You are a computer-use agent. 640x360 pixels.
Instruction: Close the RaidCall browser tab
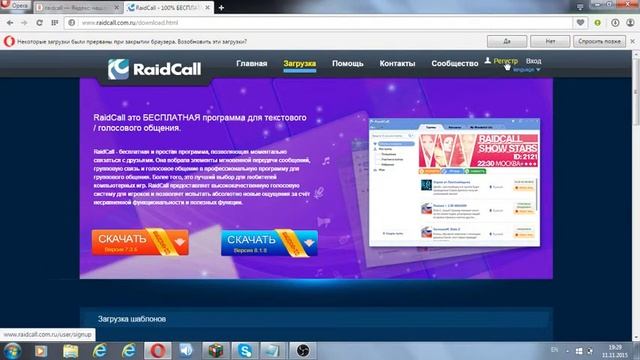point(207,8)
